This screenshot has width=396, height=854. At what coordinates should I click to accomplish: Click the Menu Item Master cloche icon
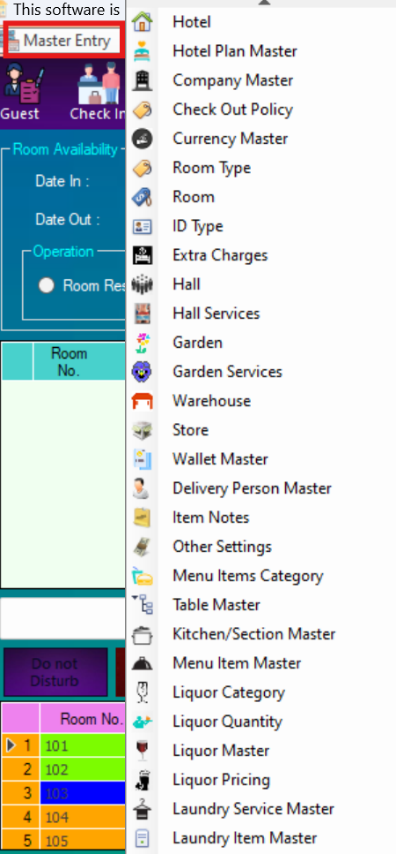pyautogui.click(x=142, y=663)
